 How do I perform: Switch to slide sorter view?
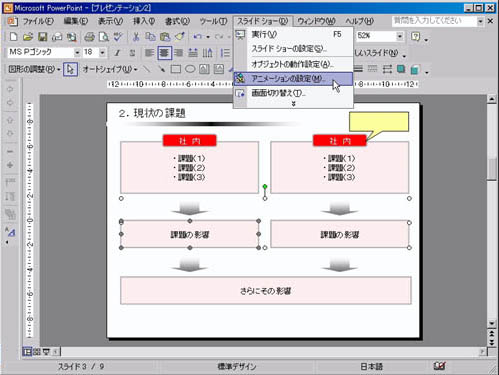(x=37, y=351)
